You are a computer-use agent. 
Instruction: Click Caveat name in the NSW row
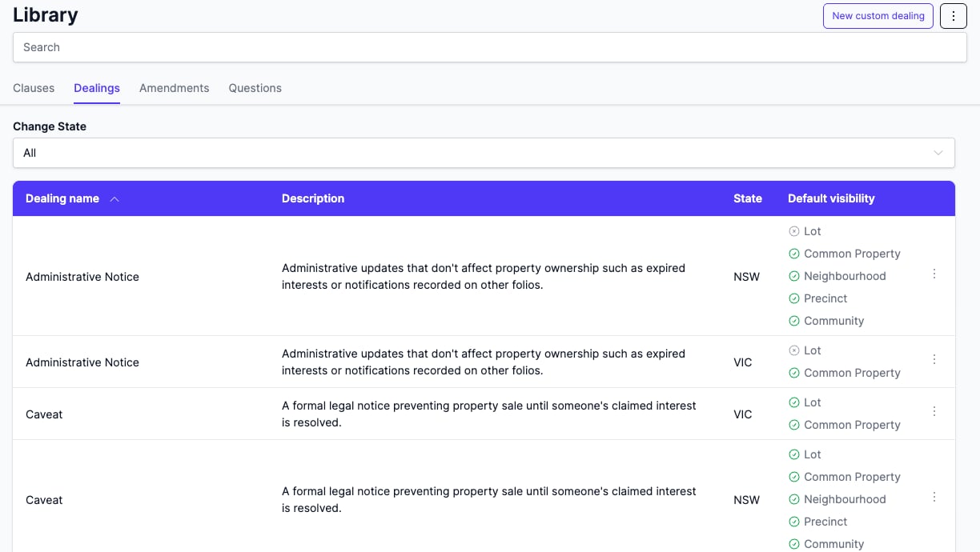click(44, 500)
